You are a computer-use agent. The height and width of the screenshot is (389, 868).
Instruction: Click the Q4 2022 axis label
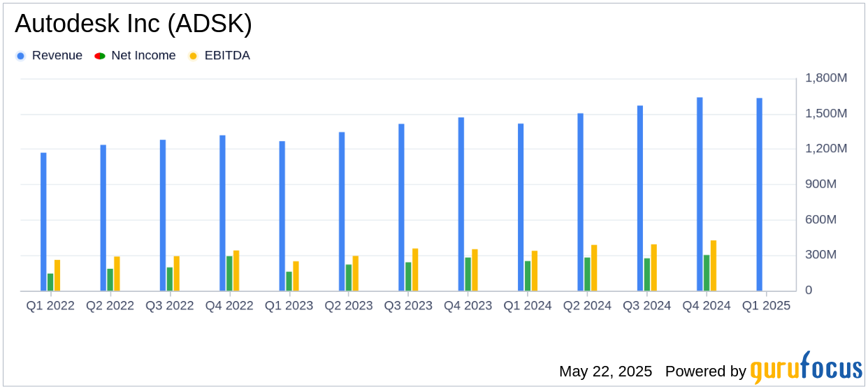229,306
